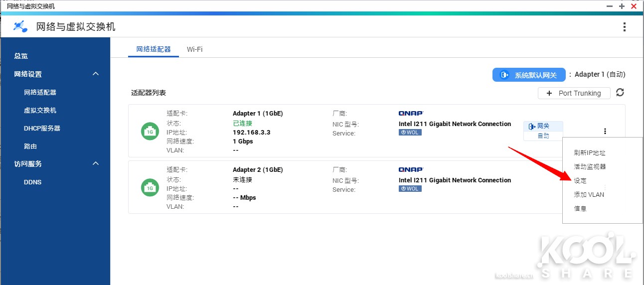Screen dimensions: 644x285
Task: Click Adapter 1 green 1G port icon
Action: [150, 132]
